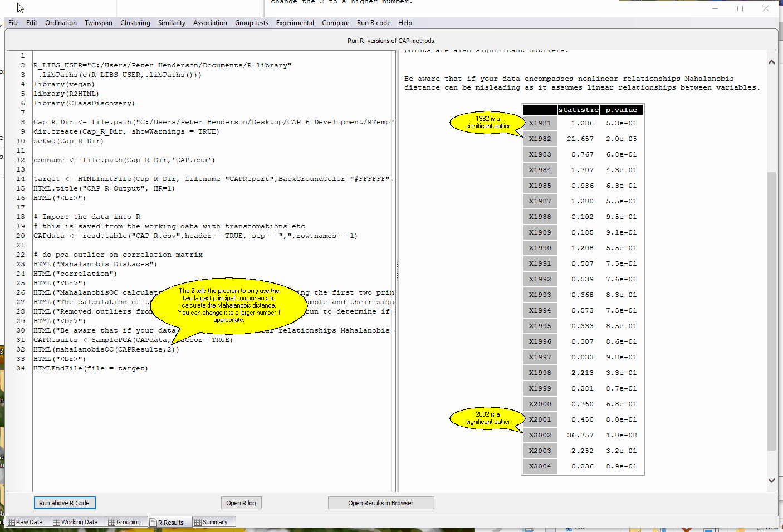The width and height of the screenshot is (783, 532).
Task: Click statistic value 2.252 in X2003 row
Action: [x=583, y=451]
